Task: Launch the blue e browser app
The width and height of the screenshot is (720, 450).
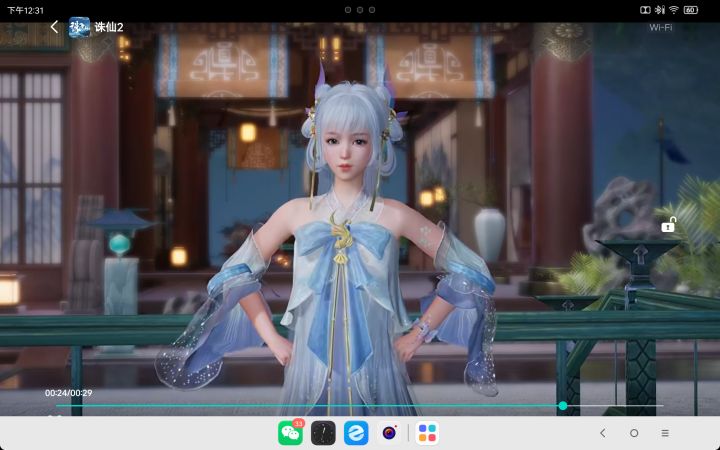Action: [x=356, y=433]
